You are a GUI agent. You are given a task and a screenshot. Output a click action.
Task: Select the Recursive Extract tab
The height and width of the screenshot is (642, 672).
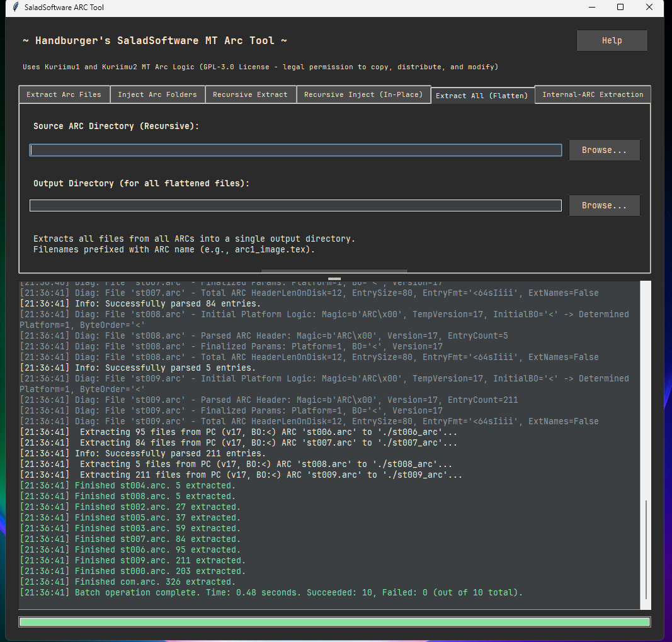[251, 94]
